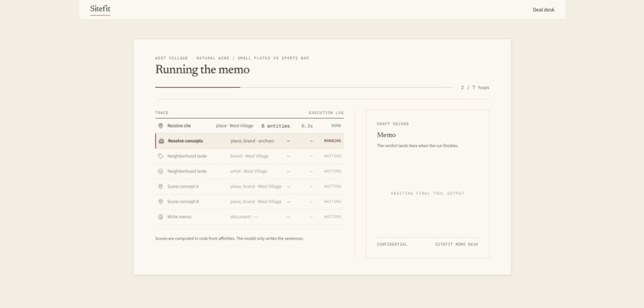This screenshot has height=308, width=644.
Task: Click the CONFIDENTIAL footer label
Action: [x=392, y=244]
